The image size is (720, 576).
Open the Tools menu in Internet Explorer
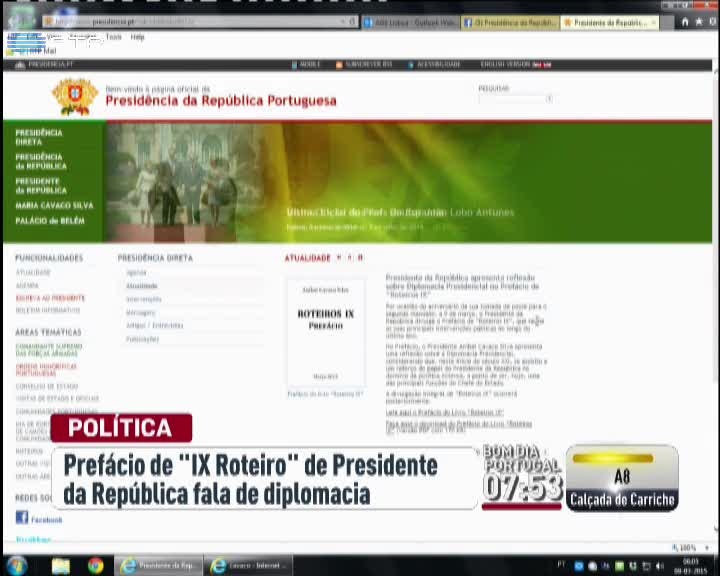point(113,37)
